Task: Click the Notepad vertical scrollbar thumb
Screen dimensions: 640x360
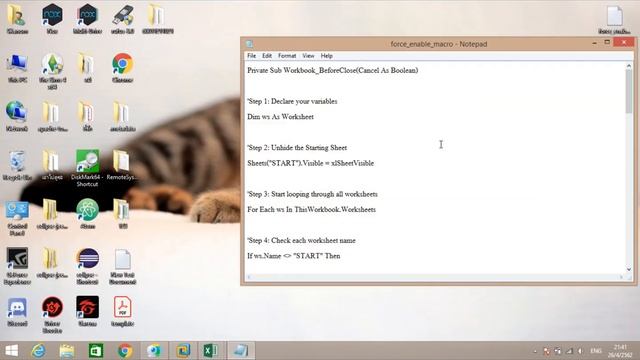Action: click(x=629, y=91)
